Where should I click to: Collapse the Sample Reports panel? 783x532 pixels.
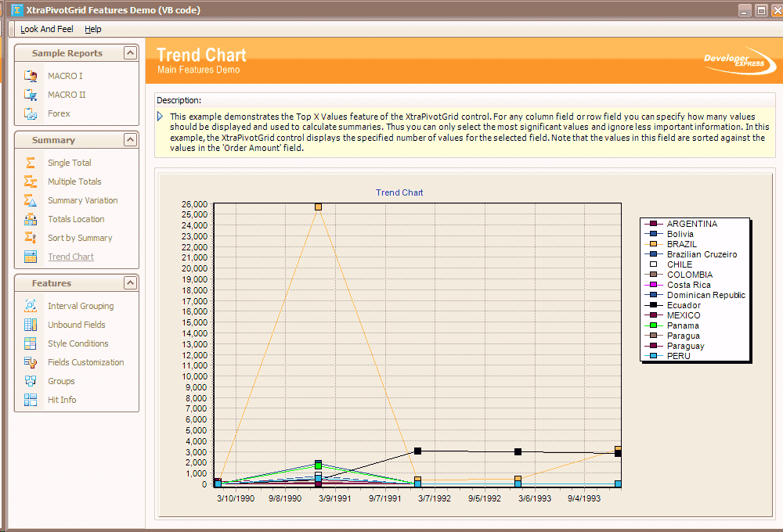point(130,53)
